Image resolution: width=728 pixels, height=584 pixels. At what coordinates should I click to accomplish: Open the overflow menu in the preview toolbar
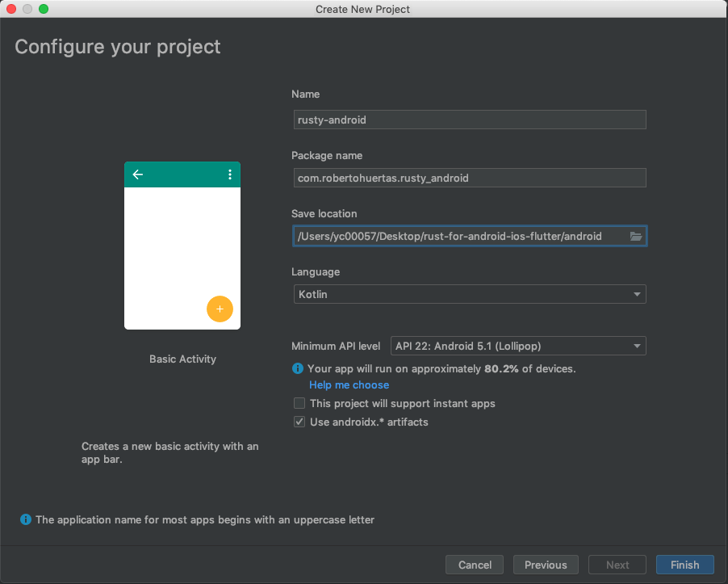[x=229, y=174]
